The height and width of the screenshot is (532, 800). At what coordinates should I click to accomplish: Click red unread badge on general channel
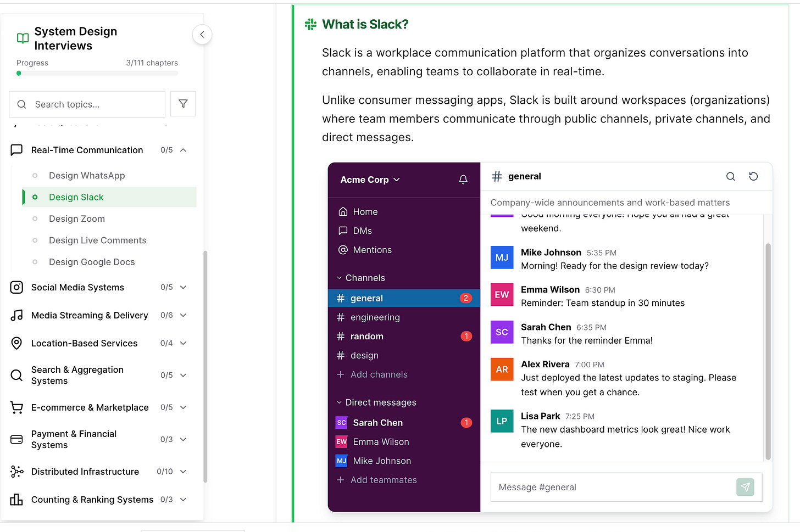pyautogui.click(x=466, y=298)
